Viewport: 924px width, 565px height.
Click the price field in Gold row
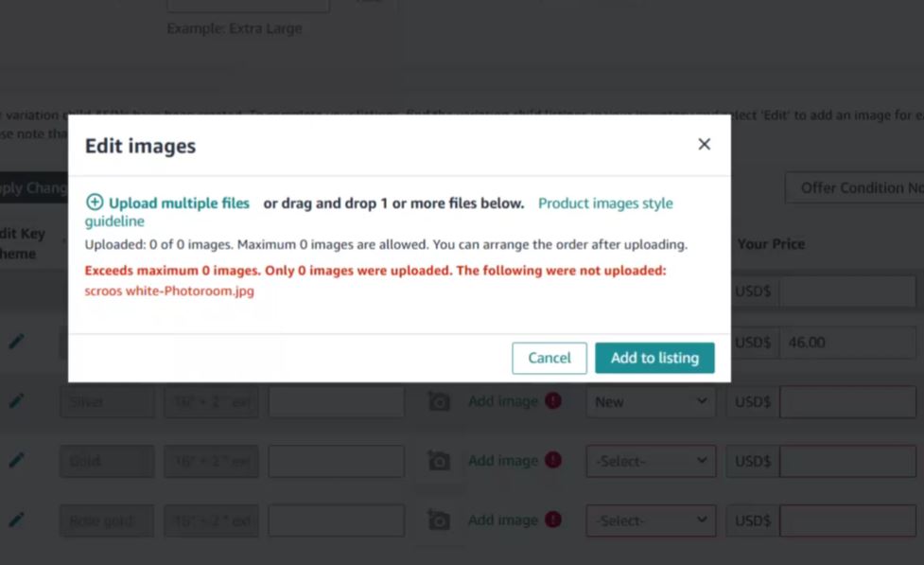848,461
